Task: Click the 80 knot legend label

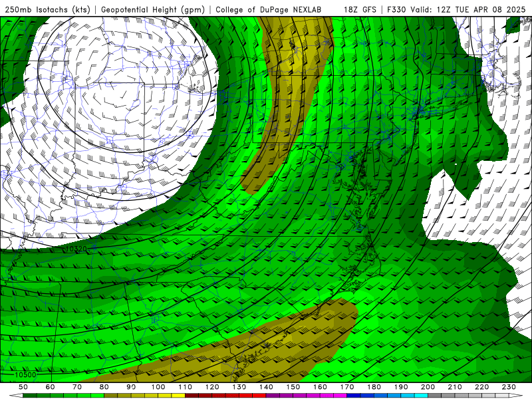Action: pyautogui.click(x=104, y=387)
